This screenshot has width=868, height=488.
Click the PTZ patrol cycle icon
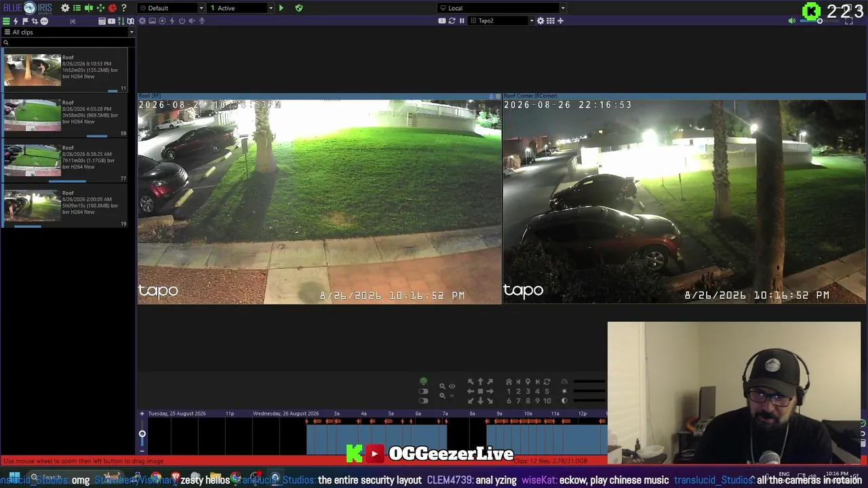click(547, 382)
